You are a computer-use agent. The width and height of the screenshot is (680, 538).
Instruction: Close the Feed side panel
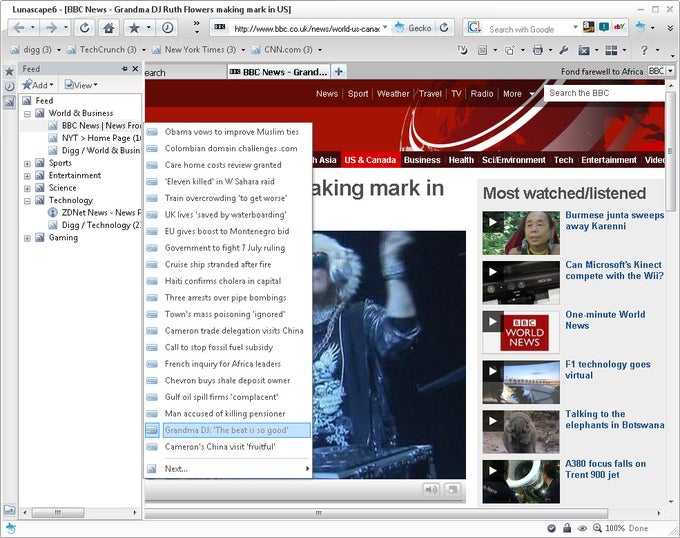(136, 69)
